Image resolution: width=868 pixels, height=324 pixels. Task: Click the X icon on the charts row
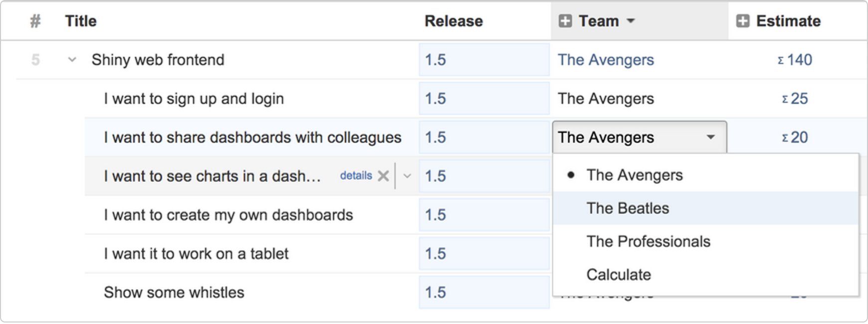pyautogui.click(x=383, y=176)
